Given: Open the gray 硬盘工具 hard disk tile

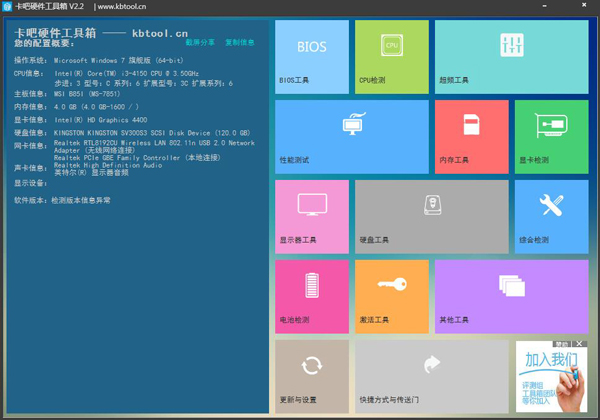Looking at the screenshot, I should pos(432,217).
